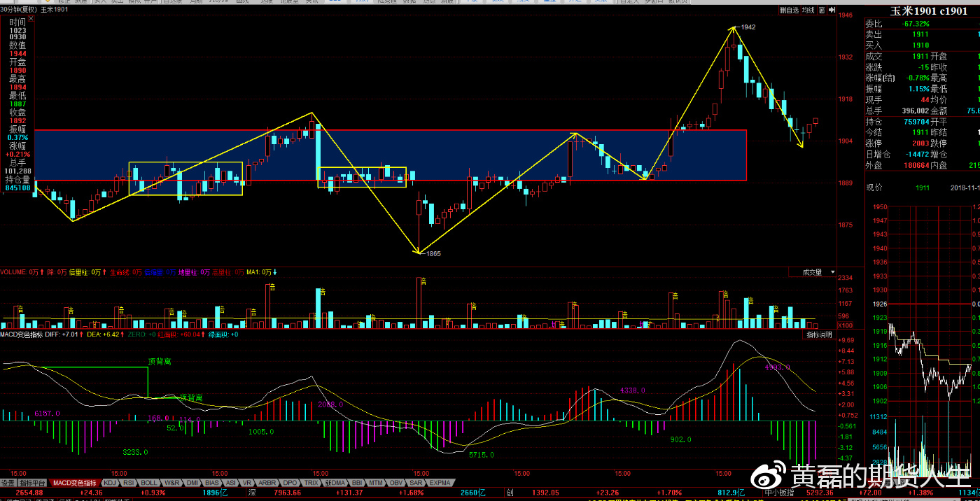This screenshot has height=501, width=980.
Task: Click the 1865 low price label
Action: point(433,254)
